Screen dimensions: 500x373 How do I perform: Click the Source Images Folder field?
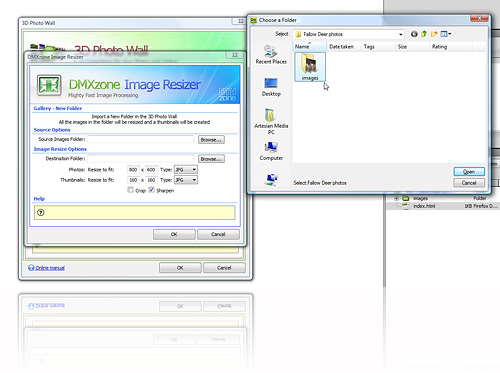pyautogui.click(x=140, y=139)
